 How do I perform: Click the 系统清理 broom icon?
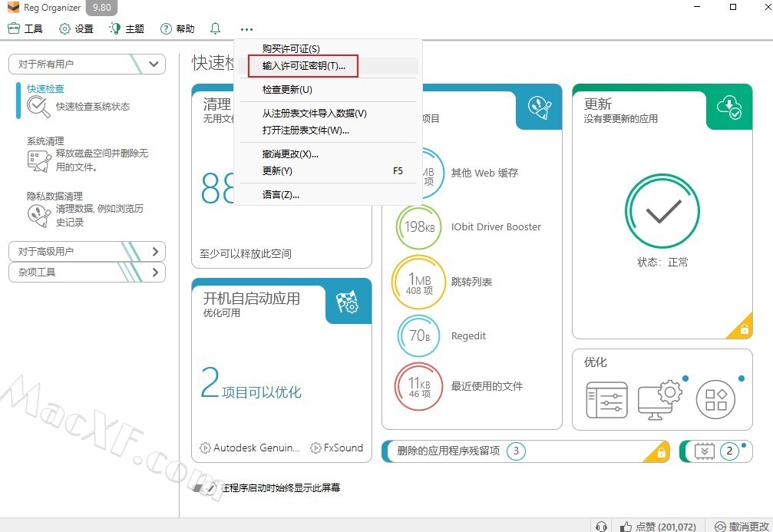[39, 161]
